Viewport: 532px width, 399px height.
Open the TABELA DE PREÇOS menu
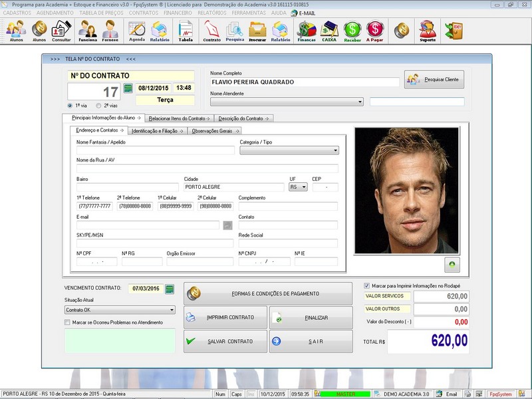[x=102, y=13]
